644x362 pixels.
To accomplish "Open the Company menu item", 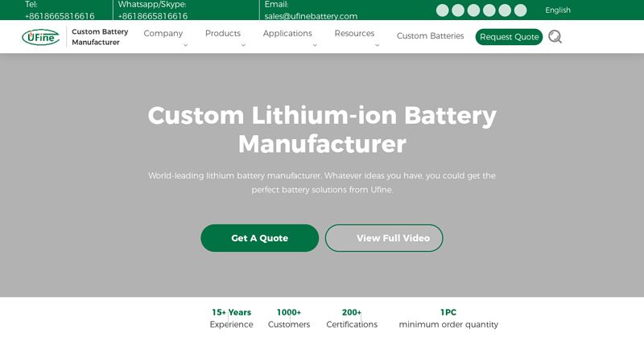I will pos(163,33).
